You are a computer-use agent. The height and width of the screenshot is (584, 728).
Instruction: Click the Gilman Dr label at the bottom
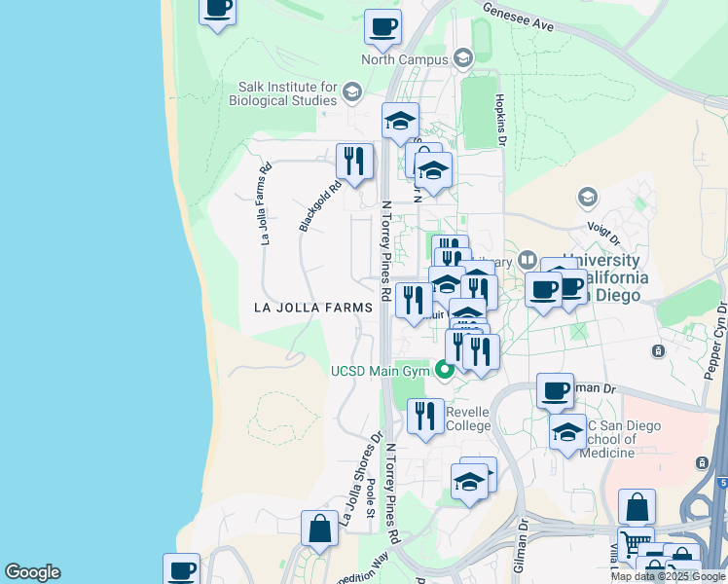coord(521,545)
